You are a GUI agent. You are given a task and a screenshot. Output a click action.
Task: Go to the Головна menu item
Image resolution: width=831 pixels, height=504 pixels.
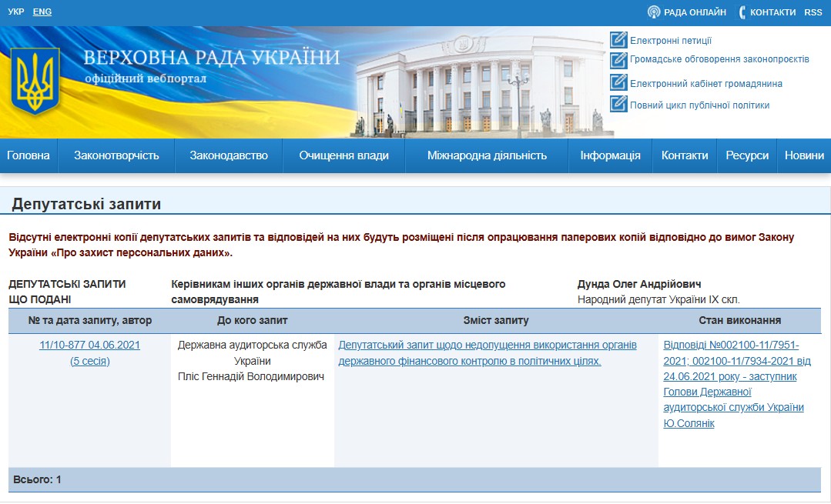[28, 155]
